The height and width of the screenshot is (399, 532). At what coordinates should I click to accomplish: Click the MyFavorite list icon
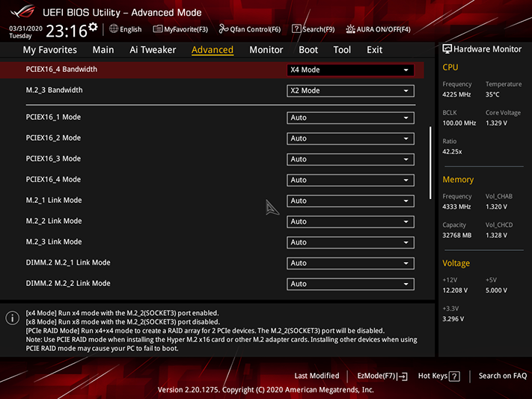tap(157, 29)
